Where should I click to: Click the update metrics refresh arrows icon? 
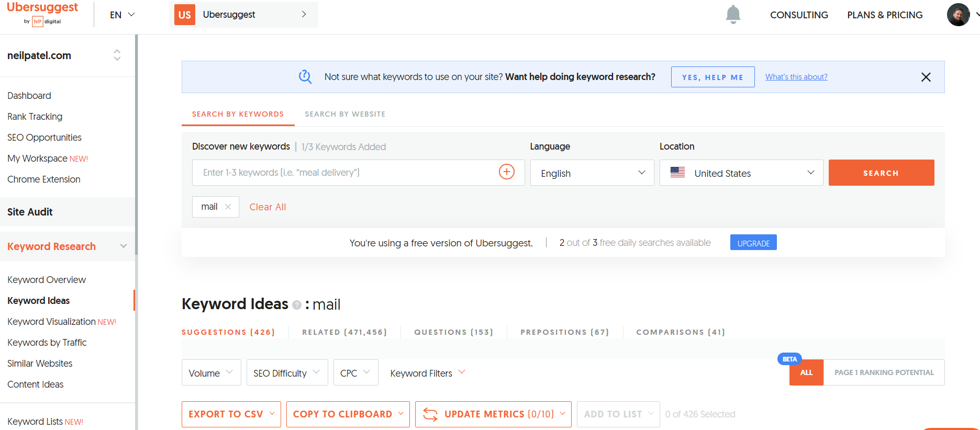pos(430,414)
